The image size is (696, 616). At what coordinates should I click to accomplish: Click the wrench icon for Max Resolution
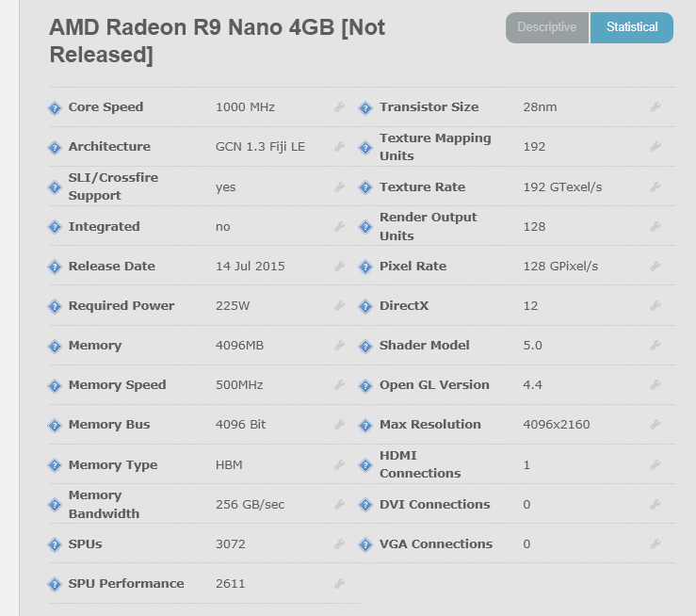pyautogui.click(x=656, y=425)
